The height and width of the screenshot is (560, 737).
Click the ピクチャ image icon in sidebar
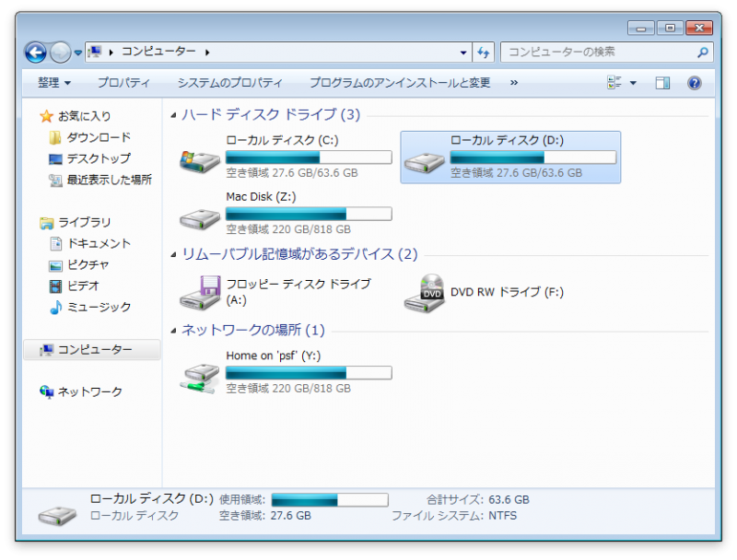coord(55,265)
